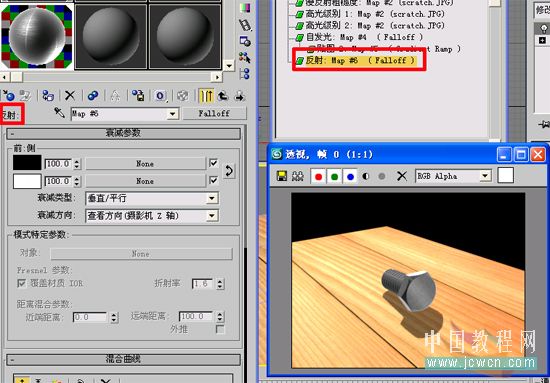The height and width of the screenshot is (383, 550).
Task: Click sample slots scroll-right arrow
Action: click(x=217, y=77)
